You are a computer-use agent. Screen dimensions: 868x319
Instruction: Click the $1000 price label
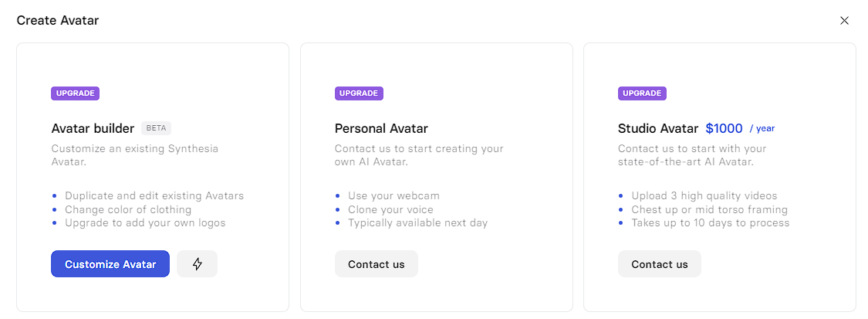pos(724,128)
